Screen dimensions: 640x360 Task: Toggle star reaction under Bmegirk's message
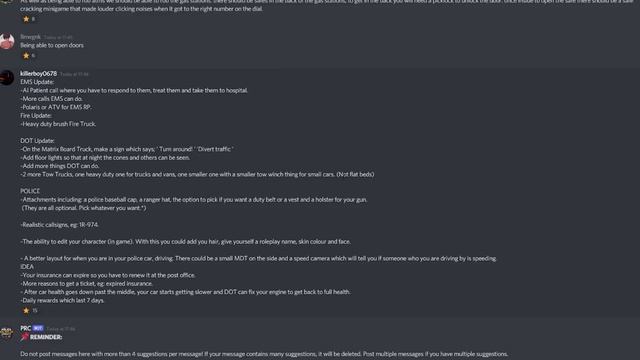(29, 56)
